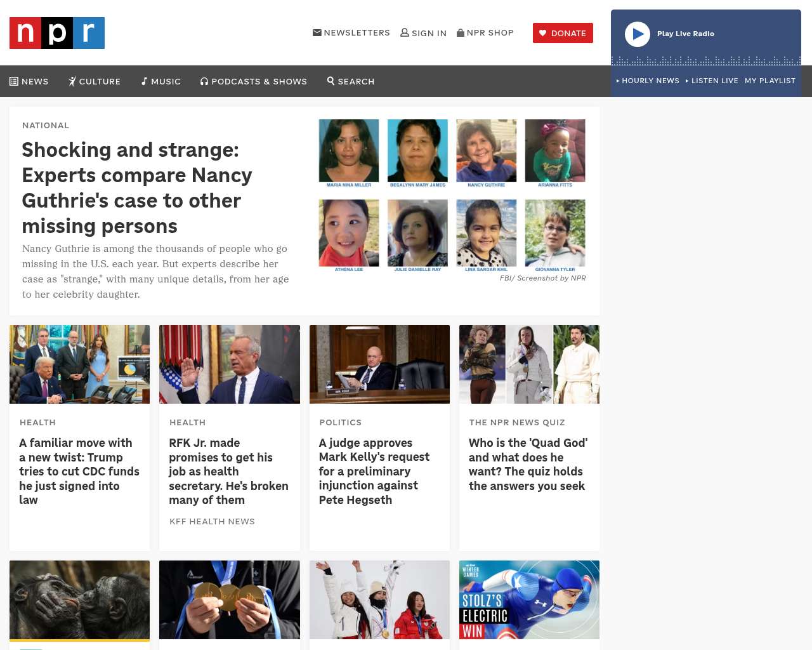Open the Music menu

pos(161,81)
